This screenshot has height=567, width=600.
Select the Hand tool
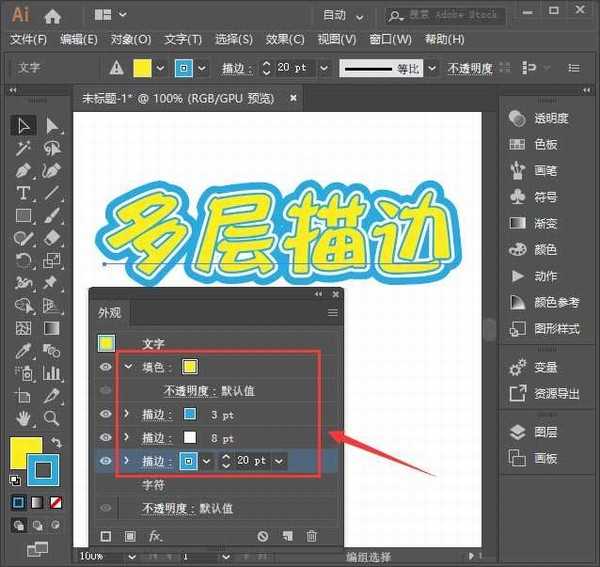click(23, 418)
